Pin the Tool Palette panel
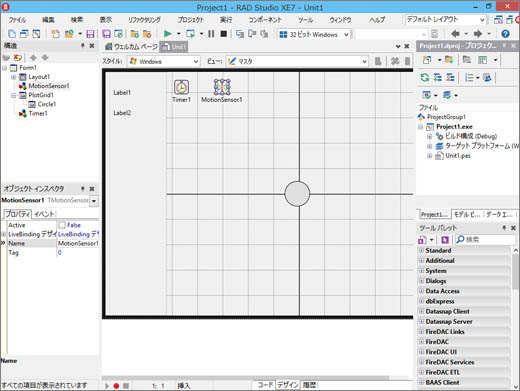The height and width of the screenshot is (391, 520). pos(504,228)
